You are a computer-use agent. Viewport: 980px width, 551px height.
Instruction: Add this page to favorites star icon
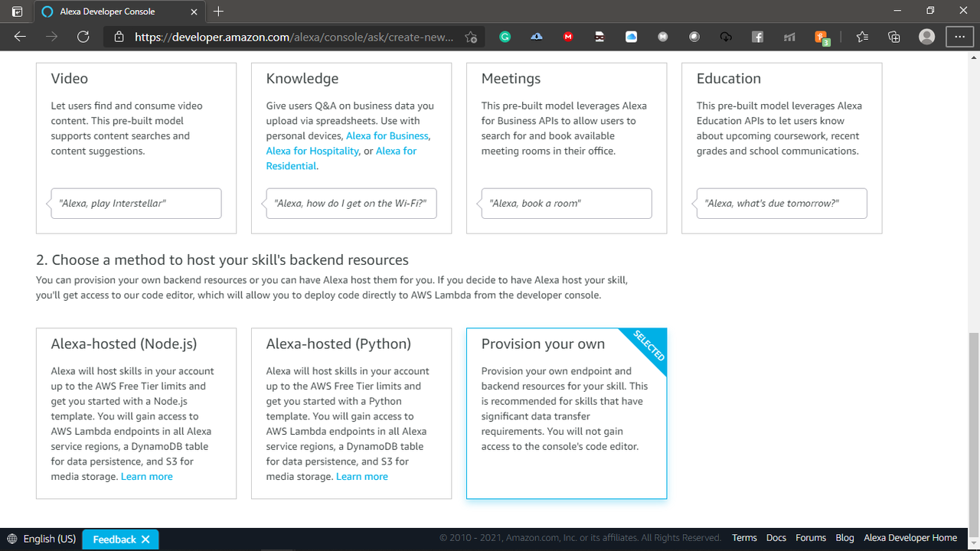click(471, 37)
